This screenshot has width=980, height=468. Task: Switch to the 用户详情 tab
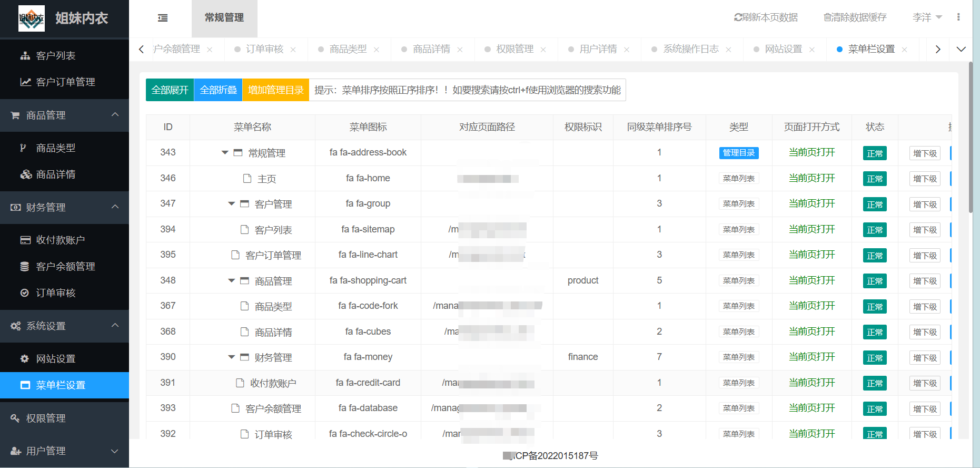pos(598,49)
